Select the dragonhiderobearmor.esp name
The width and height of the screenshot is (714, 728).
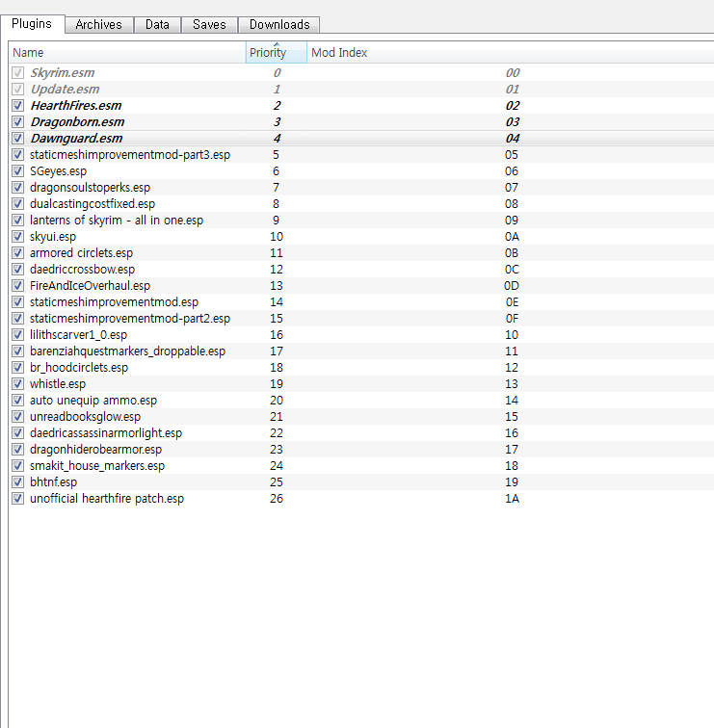95,450
